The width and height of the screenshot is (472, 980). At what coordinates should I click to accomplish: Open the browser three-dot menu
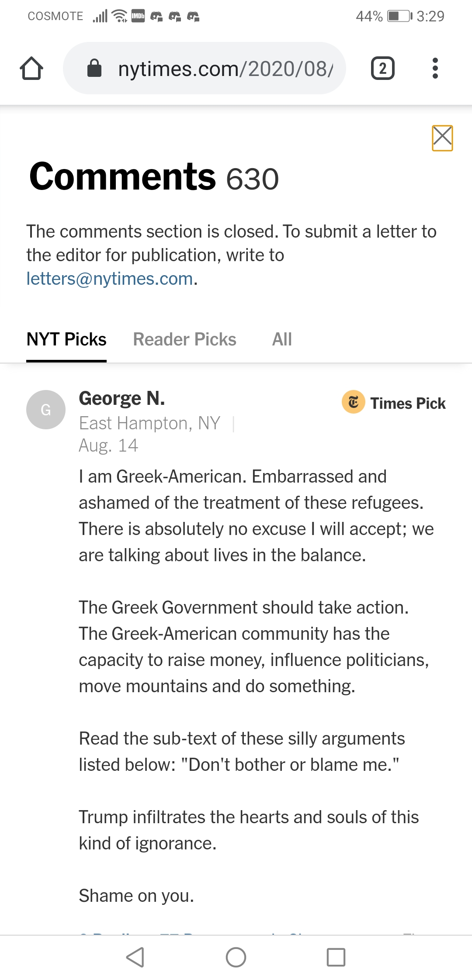[x=435, y=69]
